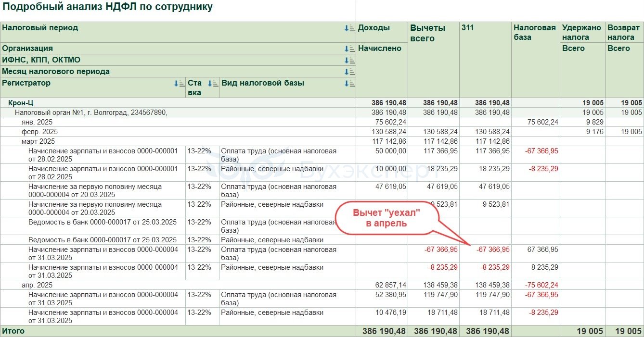The width and height of the screenshot is (644, 337).
Task: Click sort icon beside Организация
Action: coord(349,49)
